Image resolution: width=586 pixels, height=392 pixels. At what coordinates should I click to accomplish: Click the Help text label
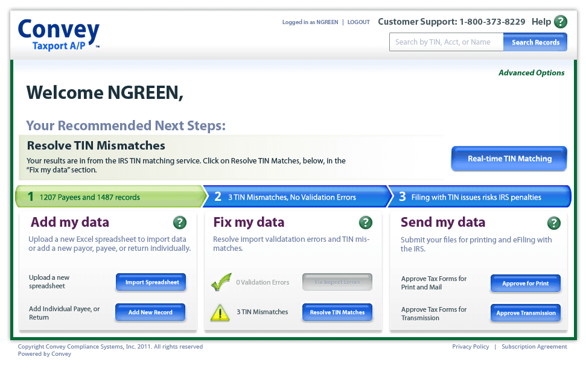[541, 22]
